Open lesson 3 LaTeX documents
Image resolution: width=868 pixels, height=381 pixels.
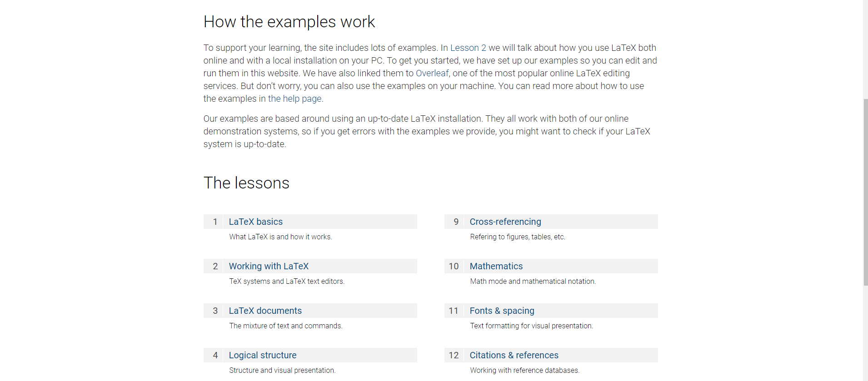pyautogui.click(x=265, y=311)
